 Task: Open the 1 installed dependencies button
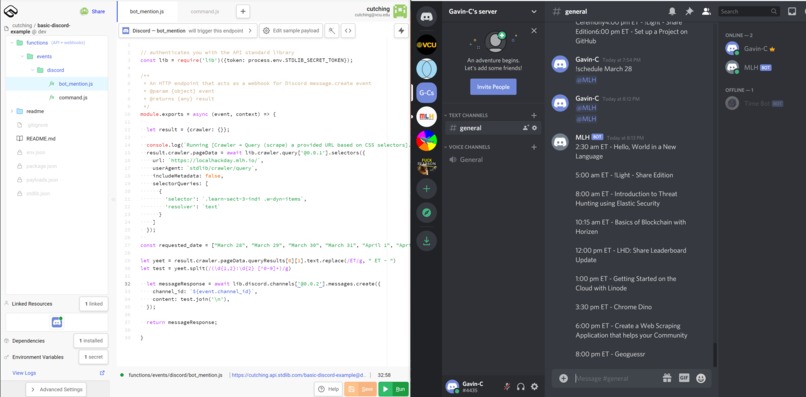tap(90, 340)
